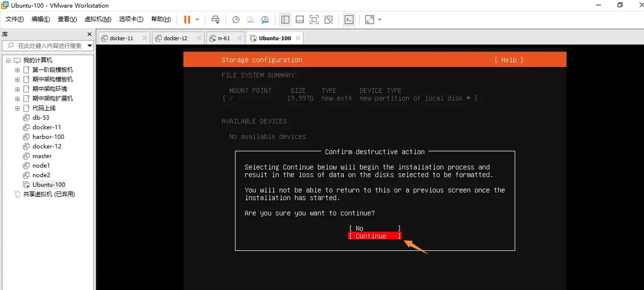644x290 pixels.
Task: Open the library search filter dropdown
Action: [x=90, y=45]
